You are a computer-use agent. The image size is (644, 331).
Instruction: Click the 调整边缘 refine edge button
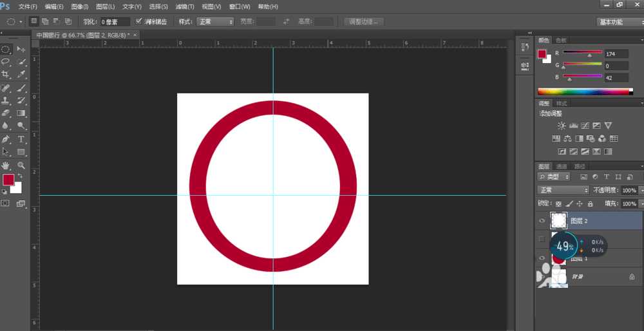(364, 21)
